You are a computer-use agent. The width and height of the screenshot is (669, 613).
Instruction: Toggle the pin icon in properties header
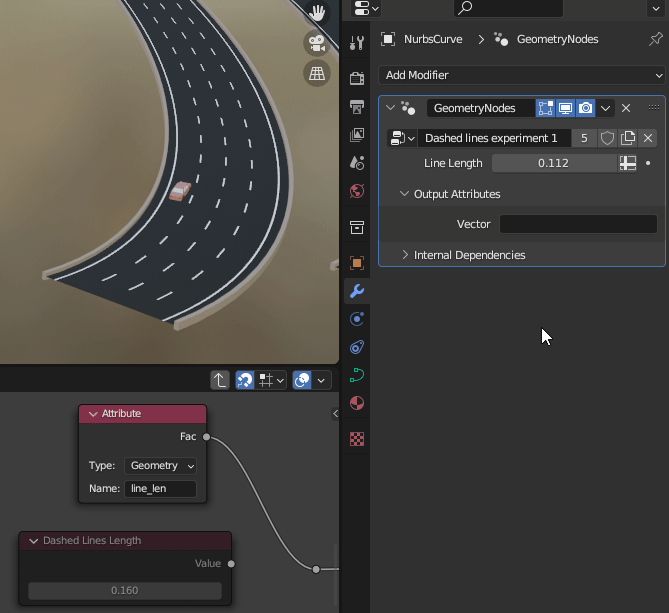(x=655, y=39)
